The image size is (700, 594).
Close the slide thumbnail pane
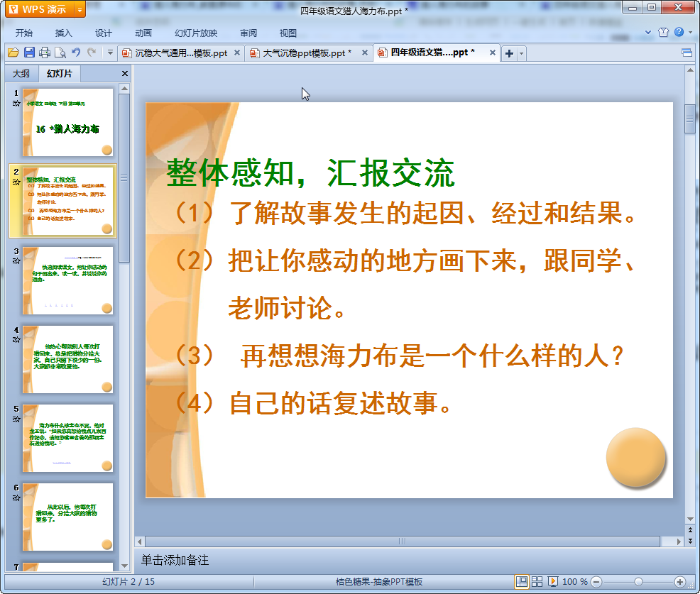(x=125, y=74)
